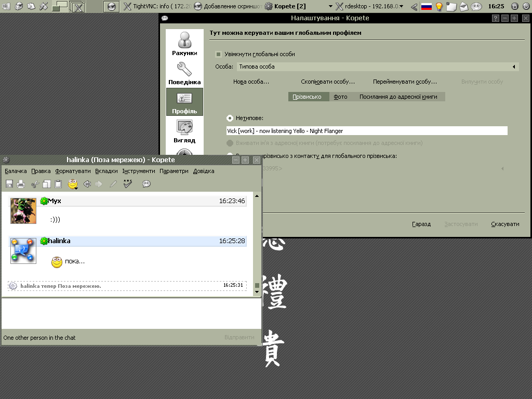Open the Рахунки (Accounts) settings section
The image size is (532, 399).
(x=184, y=44)
